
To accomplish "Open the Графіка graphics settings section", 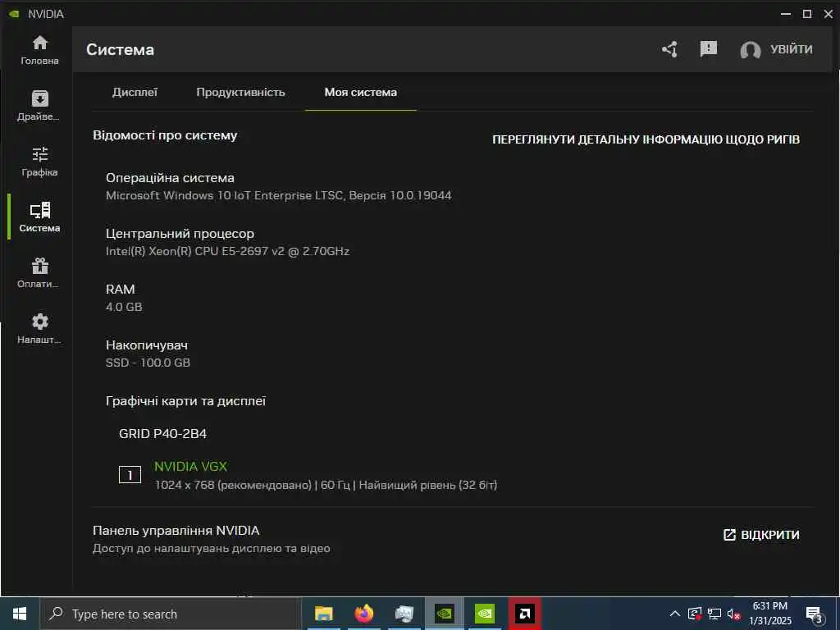I will 39,162.
